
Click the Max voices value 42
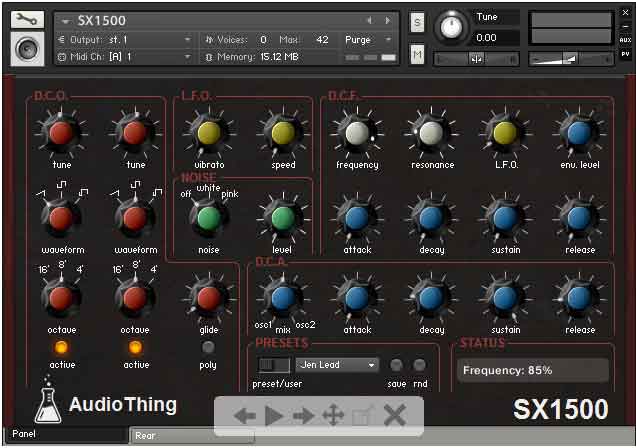coord(322,40)
